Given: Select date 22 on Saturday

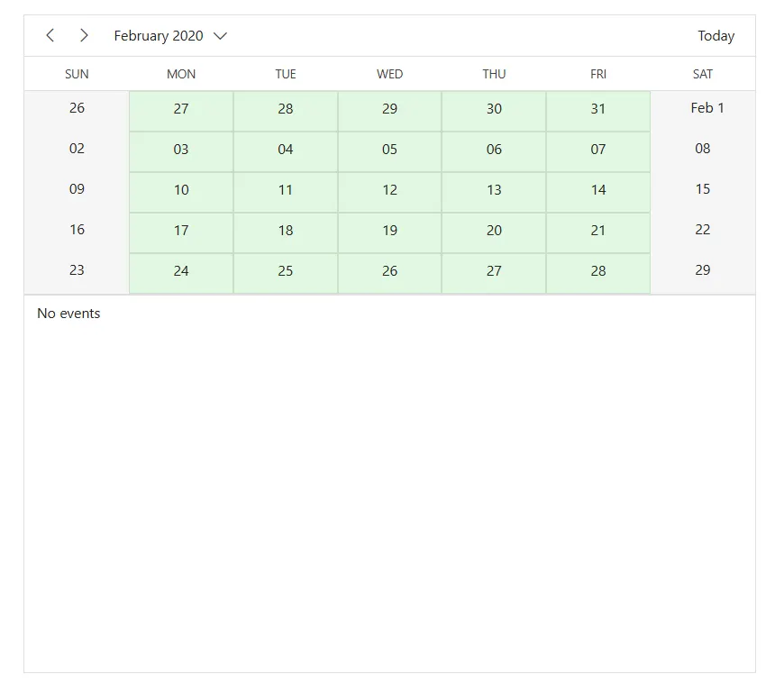Looking at the screenshot, I should coord(703,232).
